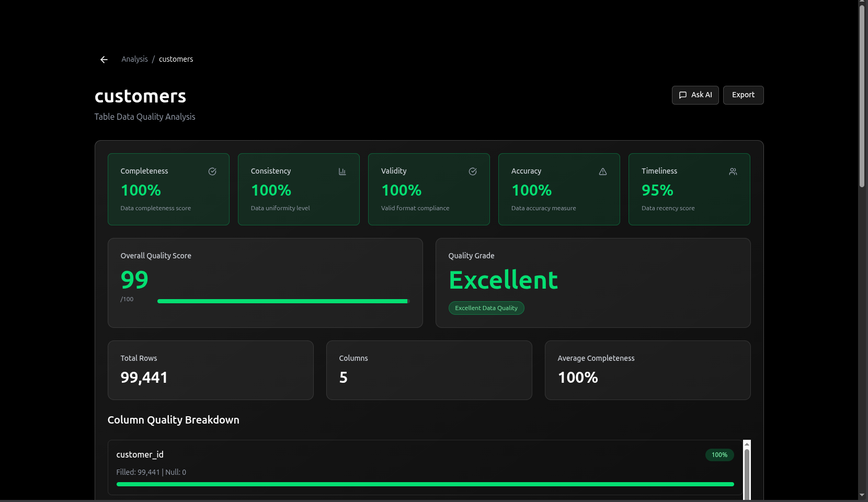The width and height of the screenshot is (868, 502).
Task: Select the Average Completeness card
Action: (x=647, y=370)
